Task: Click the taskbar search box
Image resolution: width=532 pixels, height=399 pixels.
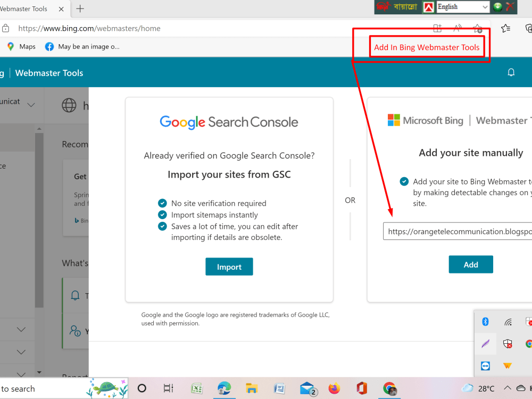Action: [x=64, y=388]
